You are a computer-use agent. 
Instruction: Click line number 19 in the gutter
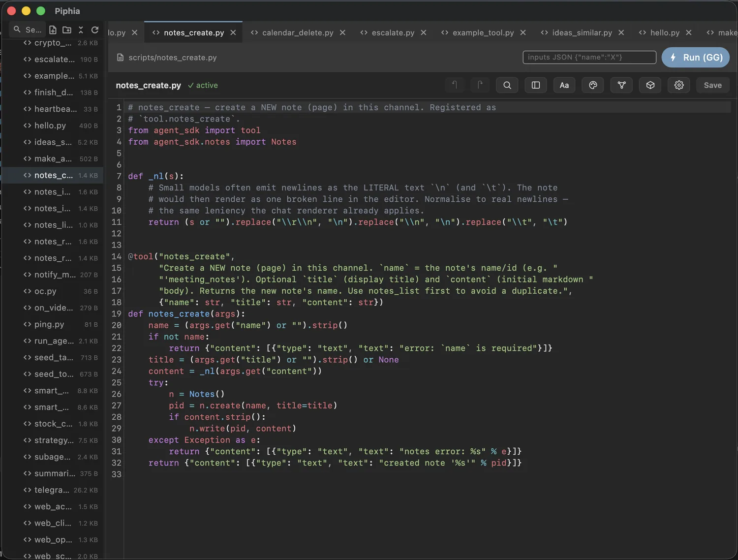tap(116, 314)
